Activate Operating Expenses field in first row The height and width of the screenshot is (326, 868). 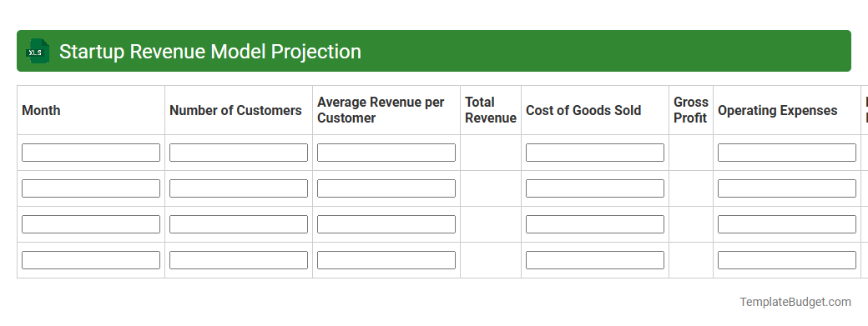[787, 153]
